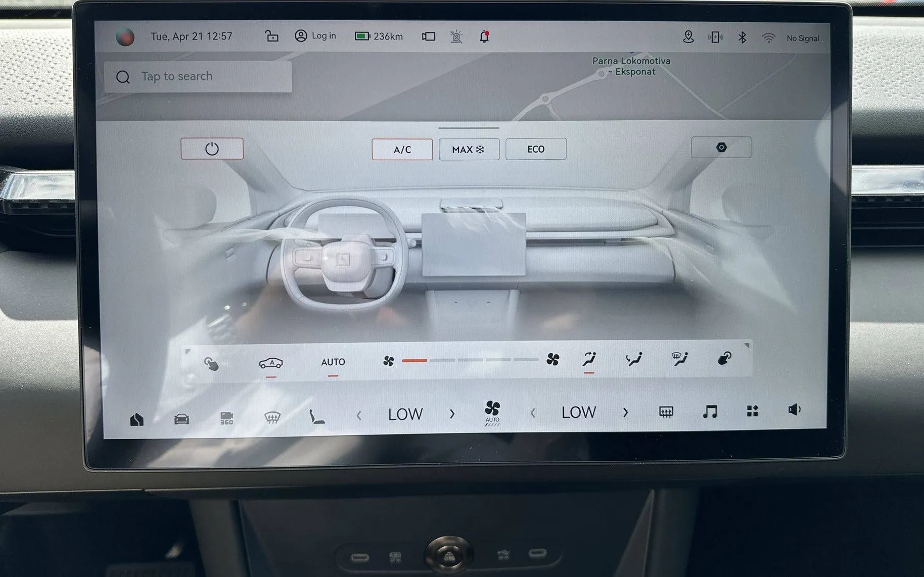The height and width of the screenshot is (577, 924).
Task: Open the split-screen layout icon
Action: 429,36
